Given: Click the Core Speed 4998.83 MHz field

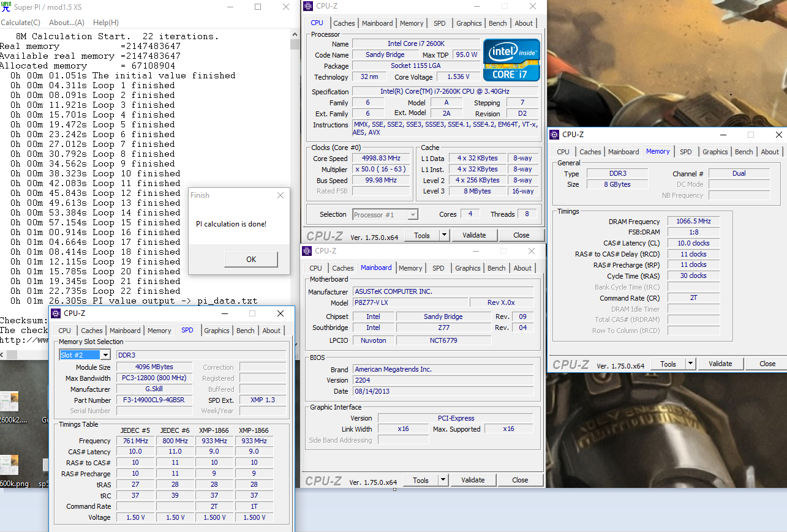Looking at the screenshot, I should point(382,159).
